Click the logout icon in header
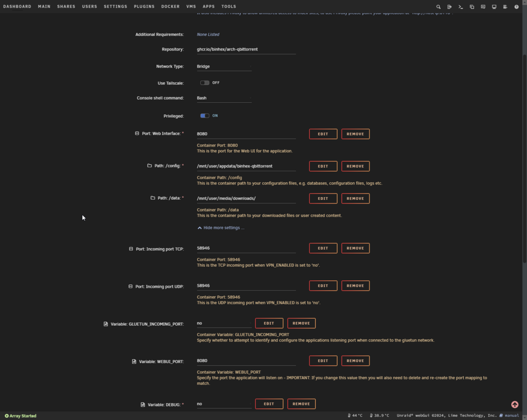 [x=450, y=7]
